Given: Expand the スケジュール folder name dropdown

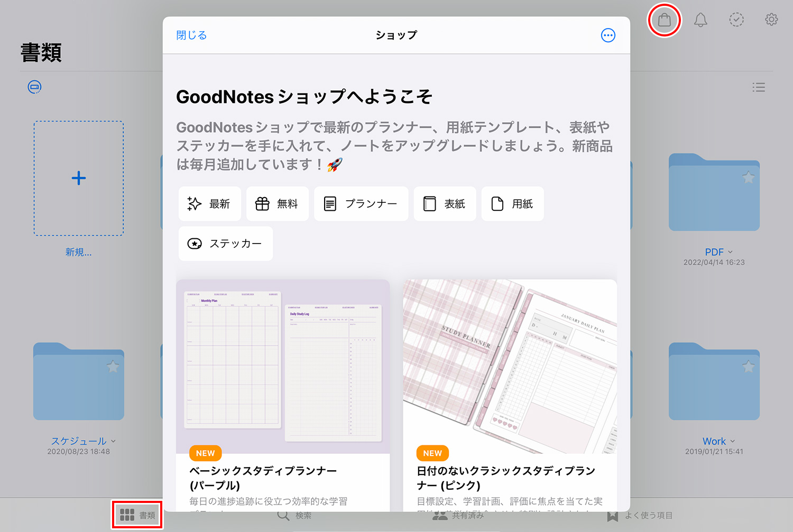Looking at the screenshot, I should coord(113,441).
